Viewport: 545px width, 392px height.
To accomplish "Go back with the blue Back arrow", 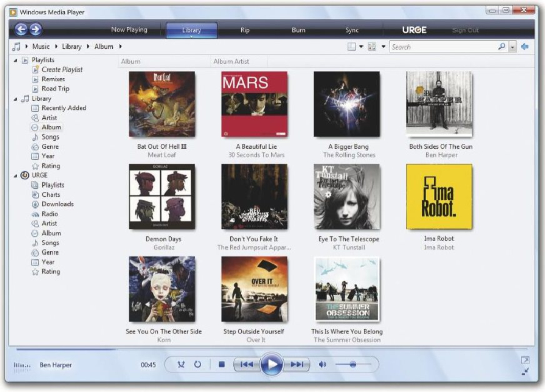I will point(21,30).
